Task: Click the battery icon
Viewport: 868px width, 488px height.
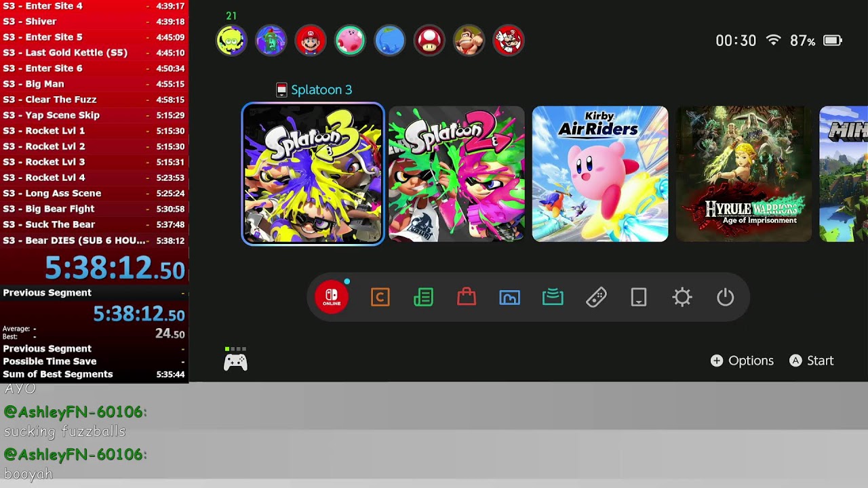Action: 833,41
